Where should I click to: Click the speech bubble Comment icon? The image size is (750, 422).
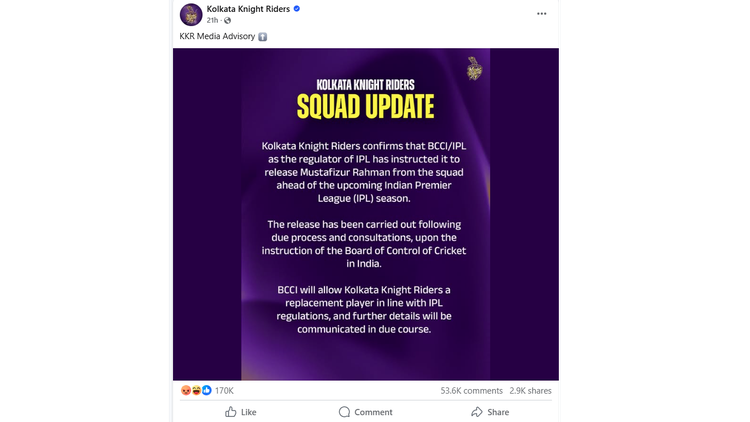click(x=344, y=412)
